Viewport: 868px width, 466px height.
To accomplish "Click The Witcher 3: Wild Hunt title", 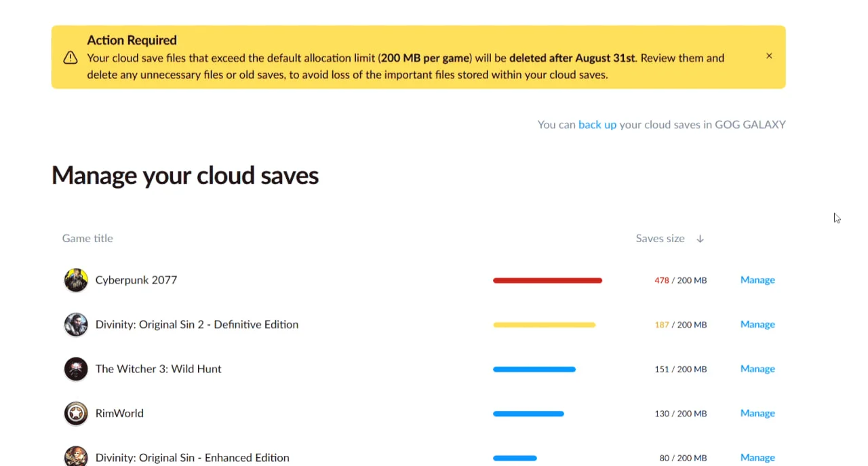I will (x=158, y=369).
